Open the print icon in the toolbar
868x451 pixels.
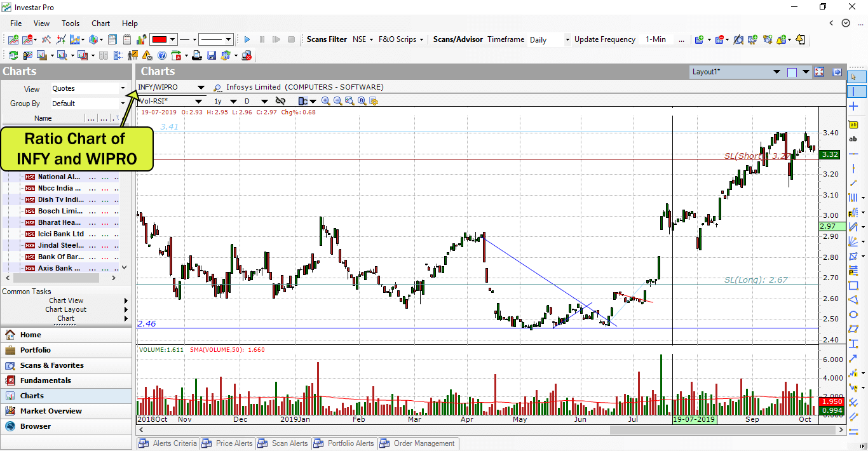coord(198,55)
